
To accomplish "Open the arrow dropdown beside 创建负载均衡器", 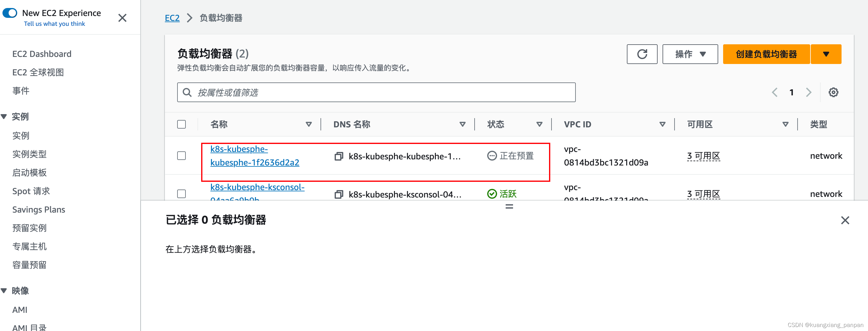I will [826, 54].
